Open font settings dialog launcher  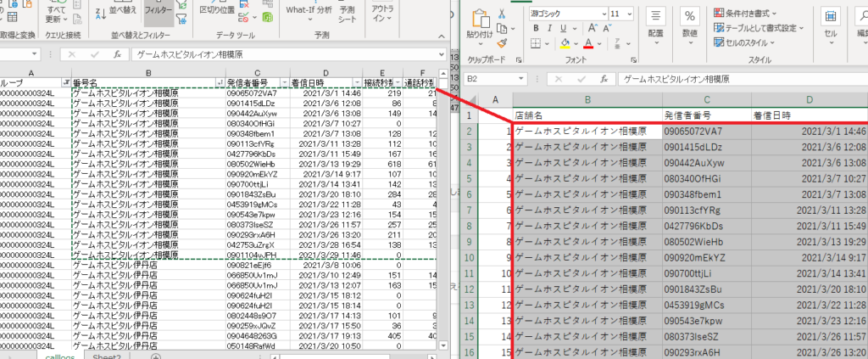coord(634,59)
